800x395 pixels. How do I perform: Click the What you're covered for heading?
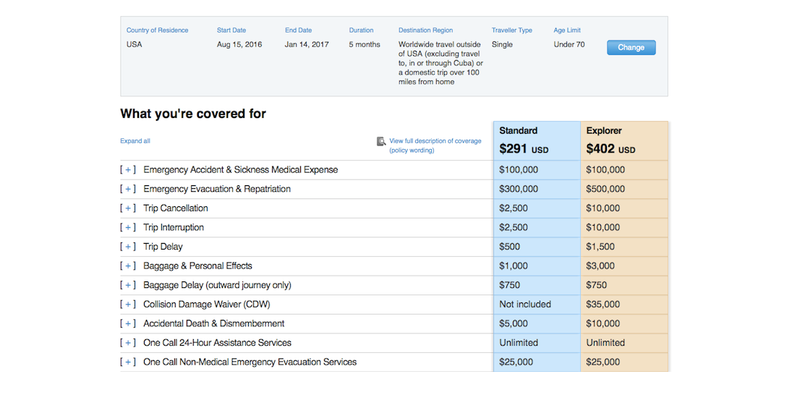point(193,113)
